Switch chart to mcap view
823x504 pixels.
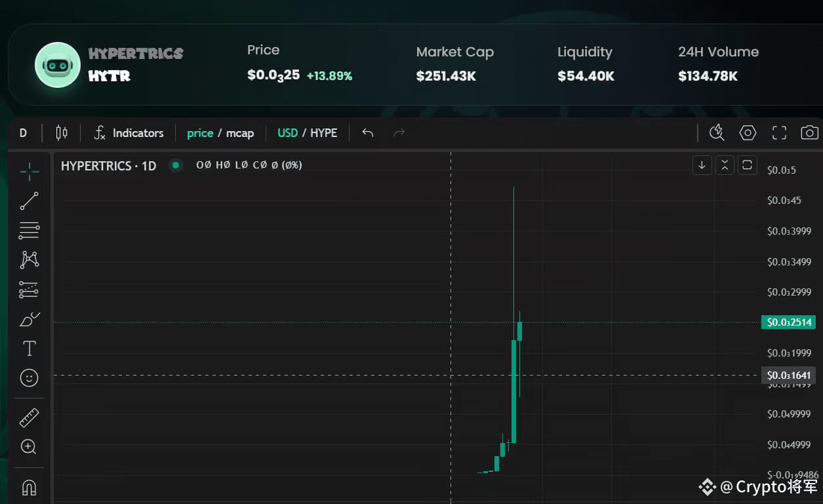tap(240, 133)
